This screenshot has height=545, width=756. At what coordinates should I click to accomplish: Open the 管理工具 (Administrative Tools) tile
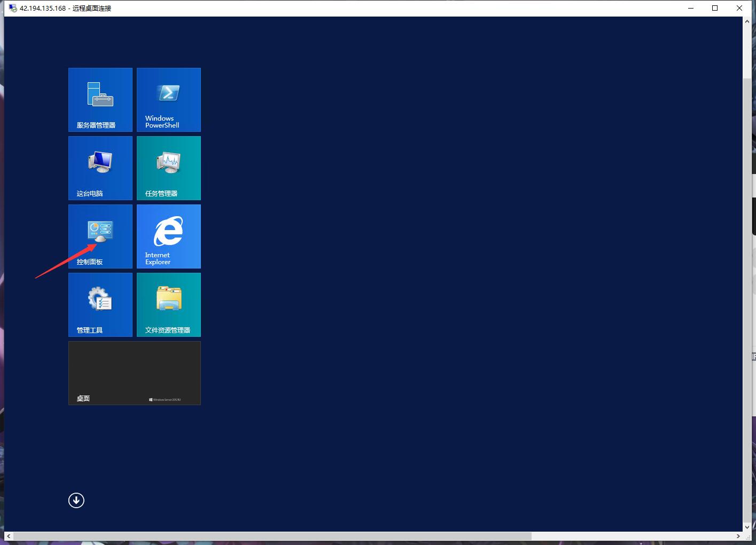pos(100,305)
